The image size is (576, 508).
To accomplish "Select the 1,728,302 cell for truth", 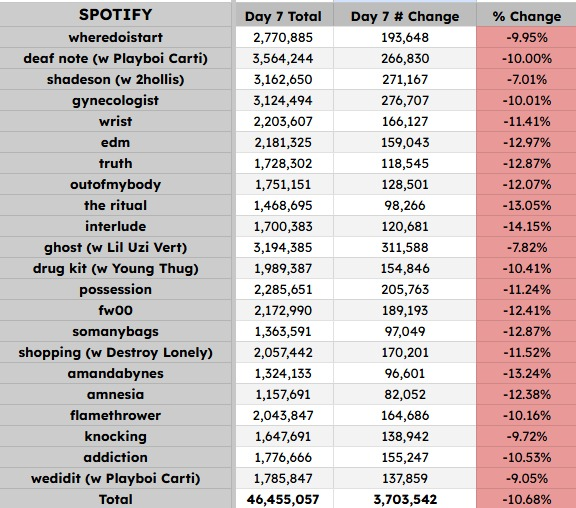I will pyautogui.click(x=283, y=163).
